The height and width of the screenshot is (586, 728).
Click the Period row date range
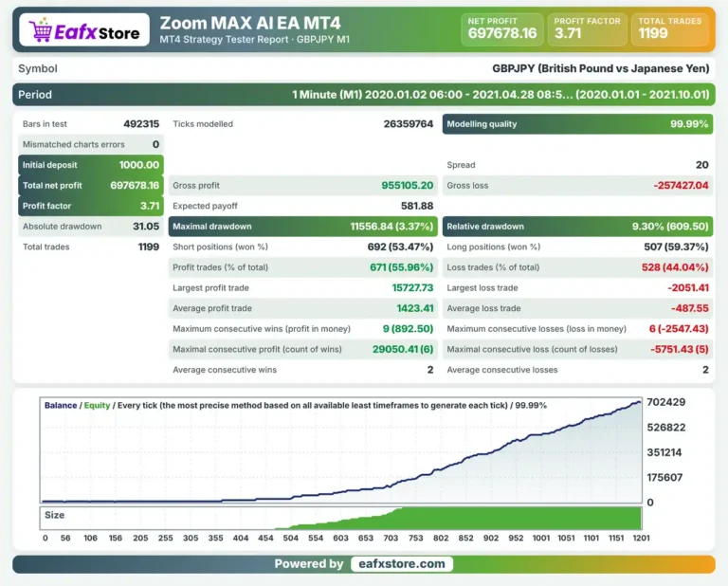coord(500,95)
